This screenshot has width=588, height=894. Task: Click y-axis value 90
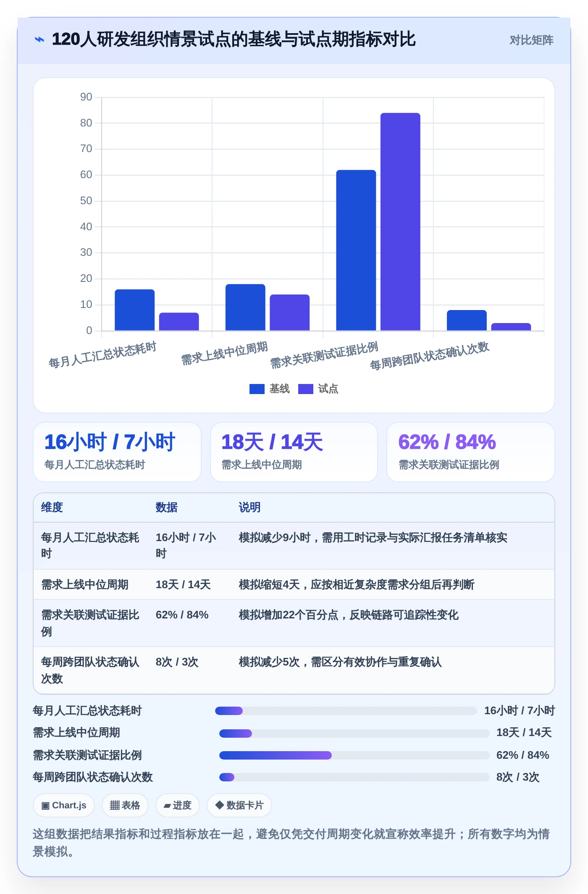tap(86, 97)
